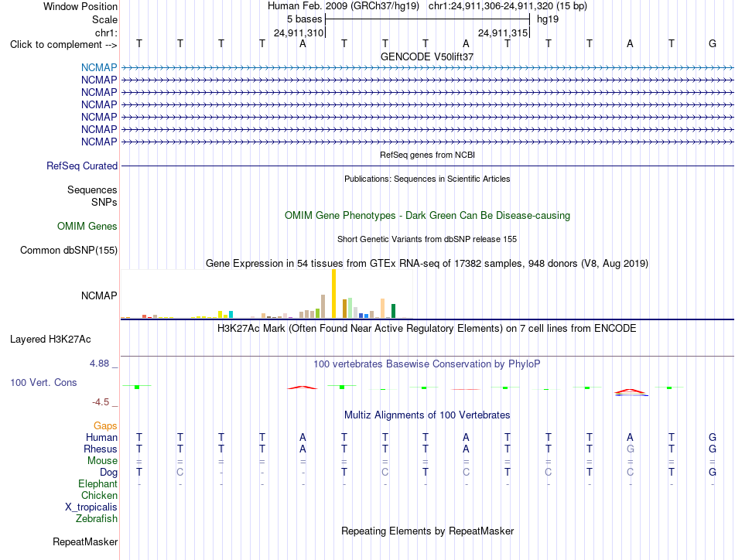The height and width of the screenshot is (560, 735).
Task: Open the Layered H3K27Ac track label
Action: [50, 340]
